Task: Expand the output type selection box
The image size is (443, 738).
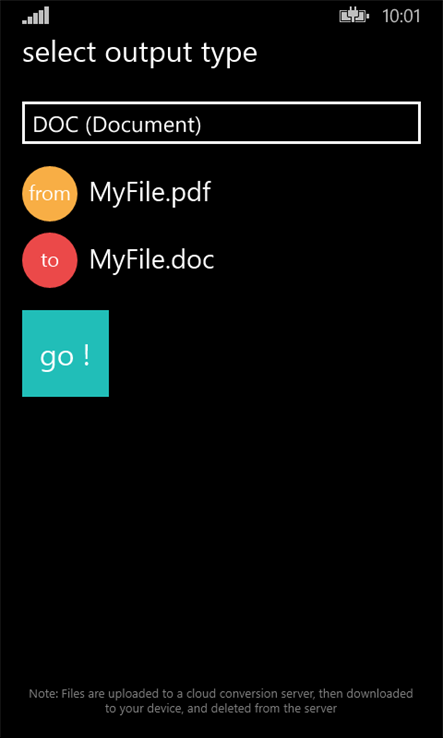Action: (x=221, y=122)
